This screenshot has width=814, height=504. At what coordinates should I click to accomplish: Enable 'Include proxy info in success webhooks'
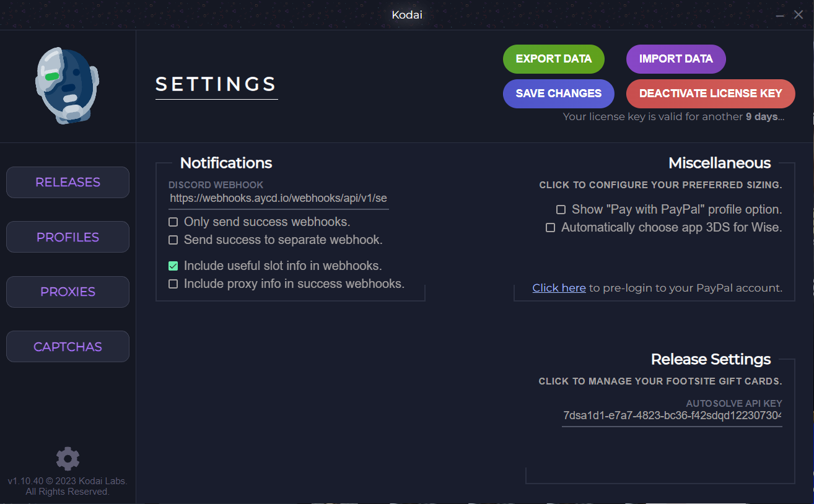pos(173,284)
